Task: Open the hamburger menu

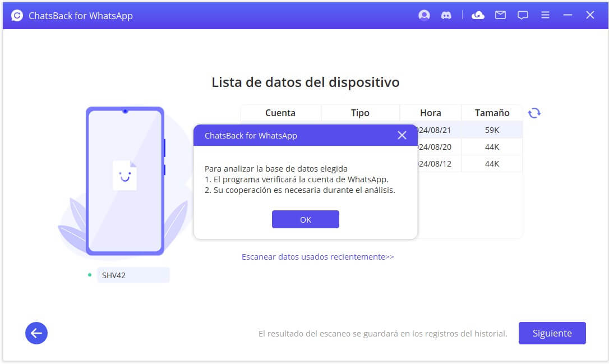Action: [545, 15]
